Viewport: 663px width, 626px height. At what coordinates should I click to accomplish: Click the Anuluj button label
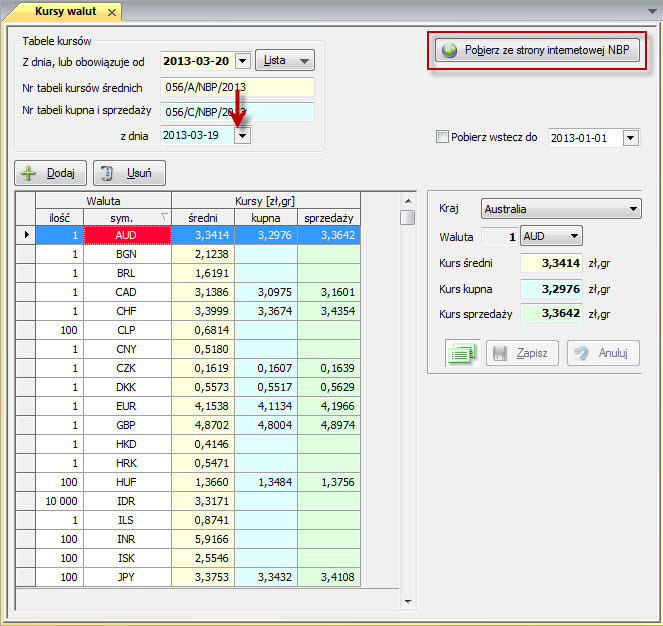click(613, 353)
